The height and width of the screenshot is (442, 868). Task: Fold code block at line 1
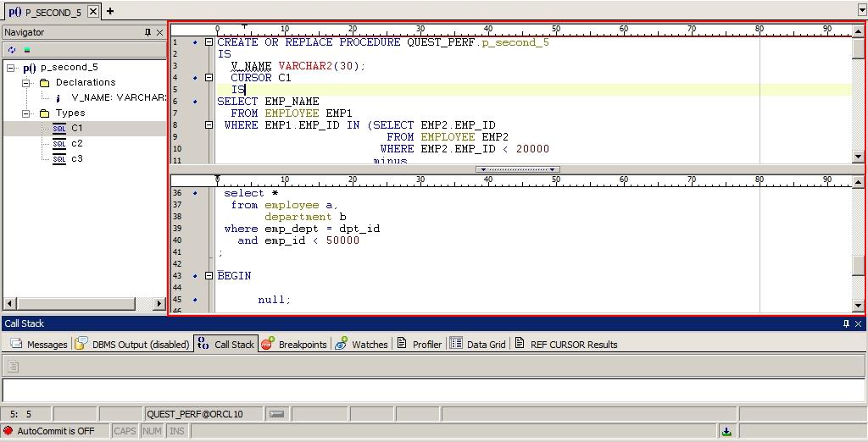pos(209,42)
